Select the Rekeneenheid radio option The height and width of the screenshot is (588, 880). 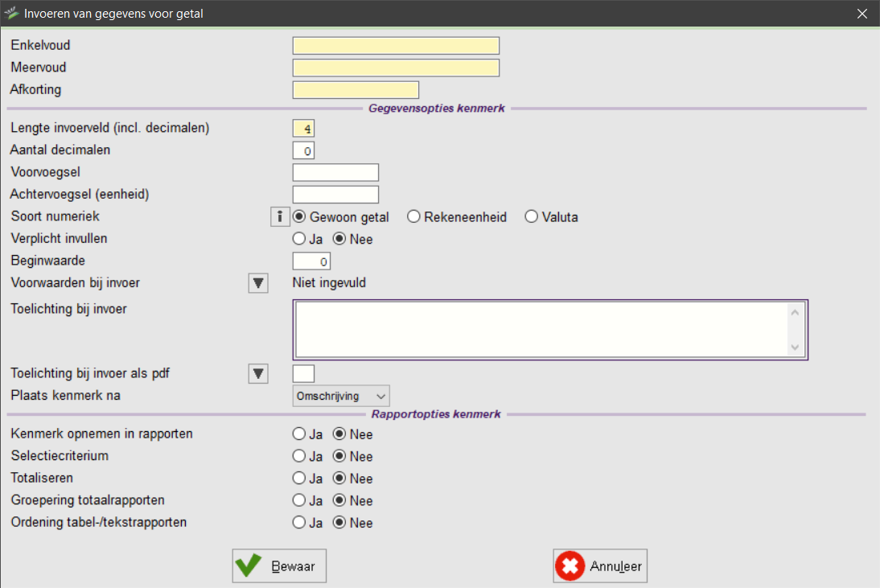click(414, 216)
